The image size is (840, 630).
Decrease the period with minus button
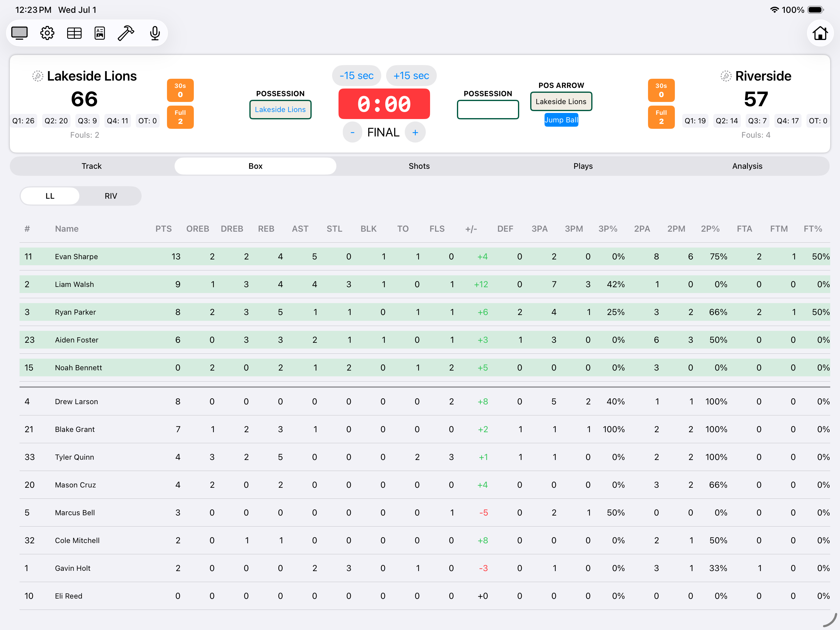click(x=353, y=132)
